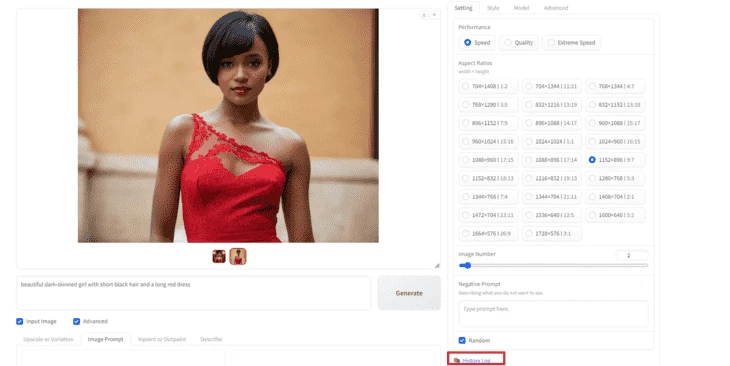Disable the Random seed checkbox
The image size is (730, 366).
point(462,340)
